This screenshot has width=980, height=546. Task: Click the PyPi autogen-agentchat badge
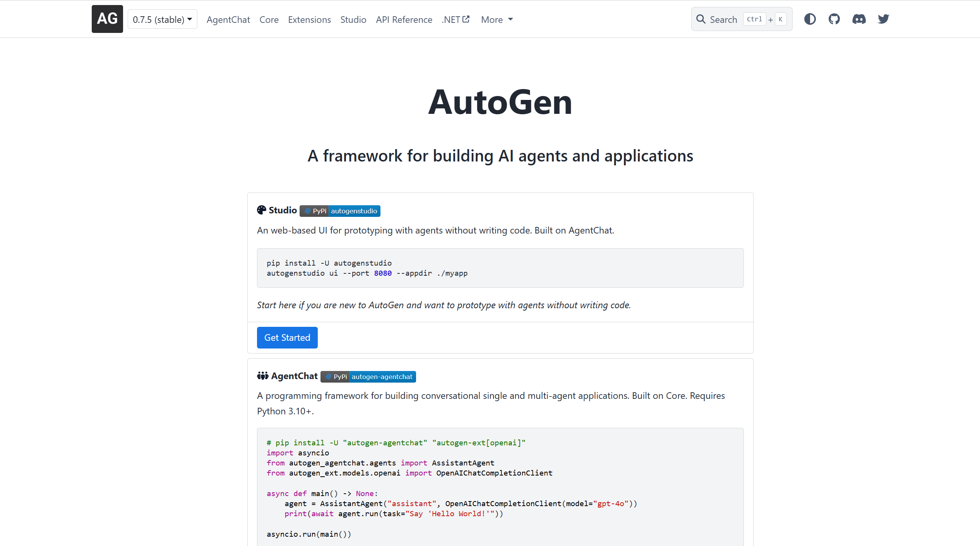(x=368, y=377)
